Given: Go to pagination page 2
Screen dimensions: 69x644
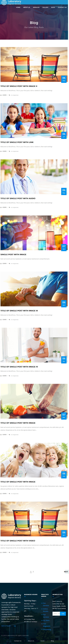Looking at the screenshot, I should 33,571.
